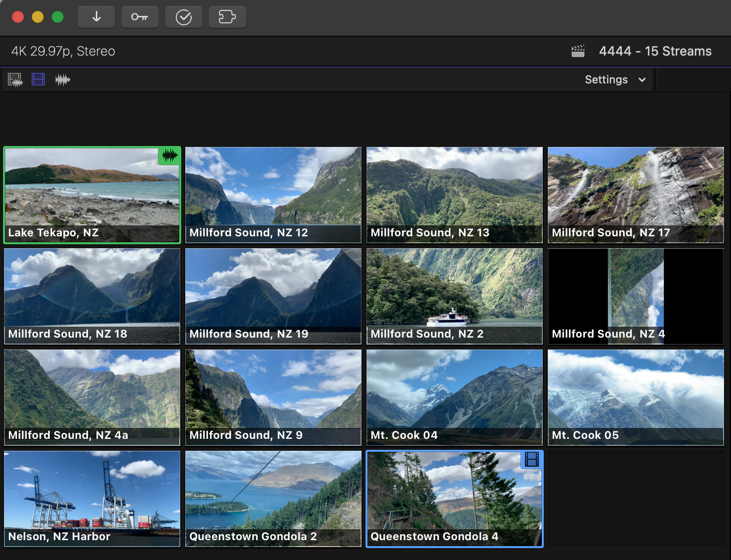The image size is (731, 560).
Task: Enable audio-only switching waveform mode
Action: [x=63, y=79]
